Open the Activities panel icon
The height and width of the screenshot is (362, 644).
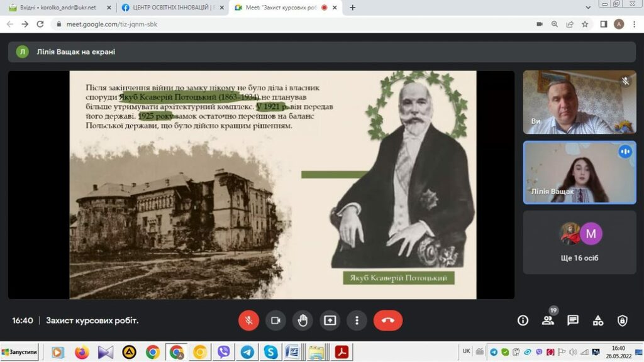click(x=598, y=321)
